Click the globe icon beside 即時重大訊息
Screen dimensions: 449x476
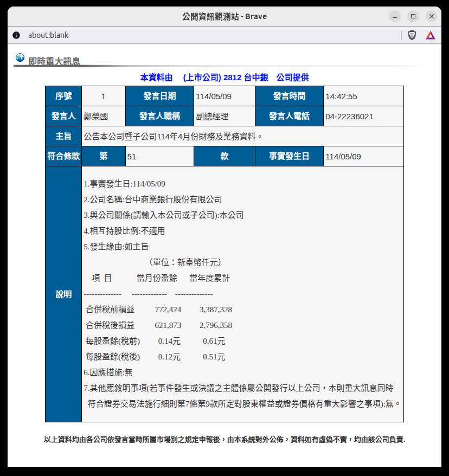point(20,57)
